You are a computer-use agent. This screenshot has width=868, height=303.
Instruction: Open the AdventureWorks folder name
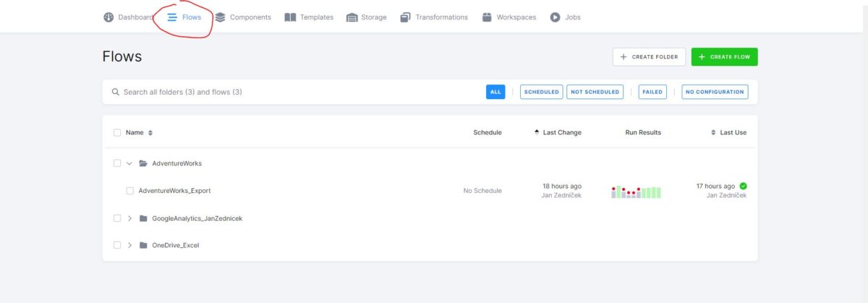point(176,163)
